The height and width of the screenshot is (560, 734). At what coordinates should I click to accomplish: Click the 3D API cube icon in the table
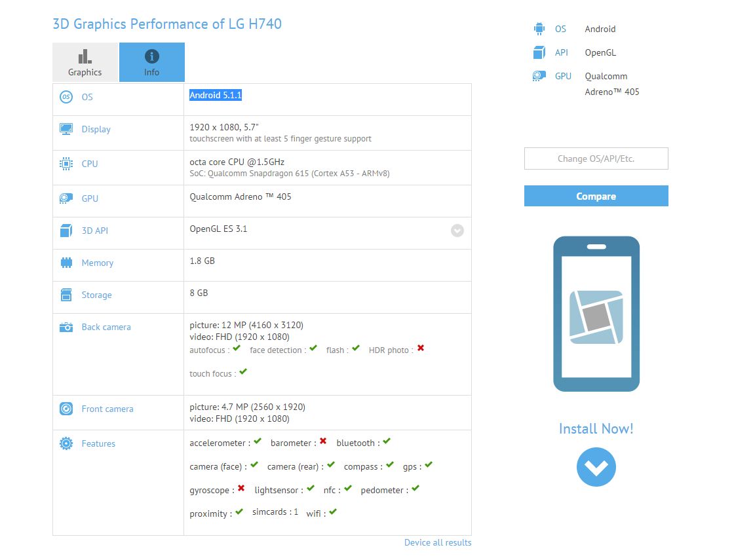click(66, 231)
